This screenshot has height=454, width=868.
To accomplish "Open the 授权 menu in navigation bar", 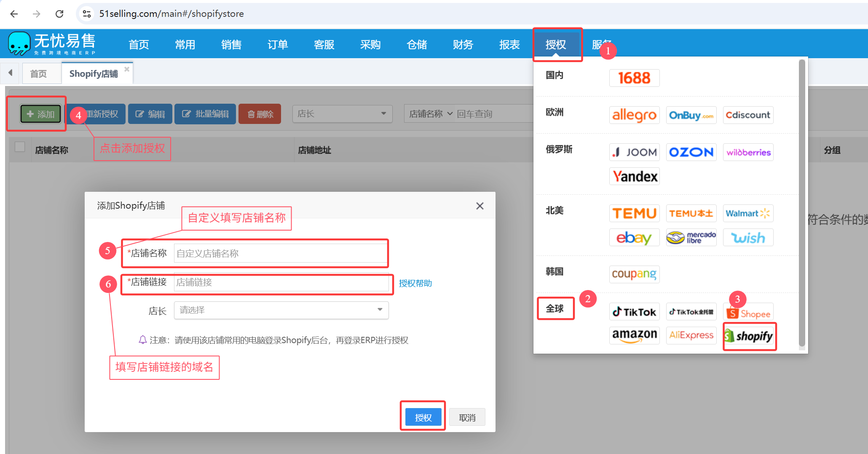I will coord(555,45).
